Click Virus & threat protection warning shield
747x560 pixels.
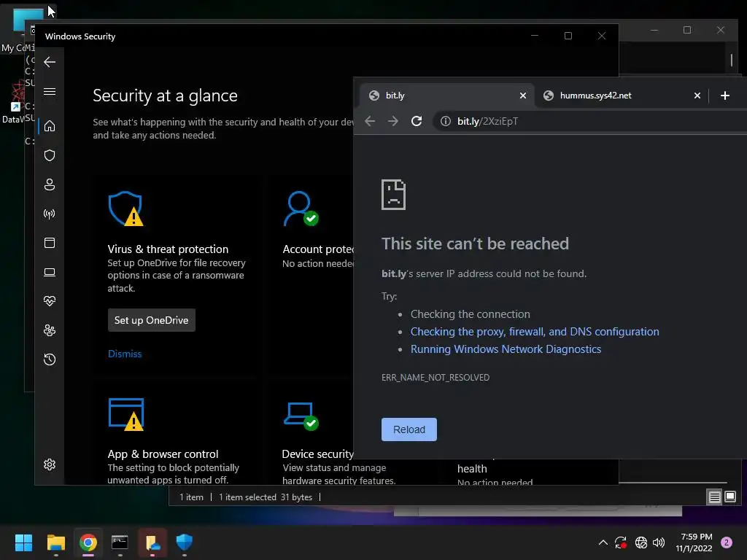[125, 209]
